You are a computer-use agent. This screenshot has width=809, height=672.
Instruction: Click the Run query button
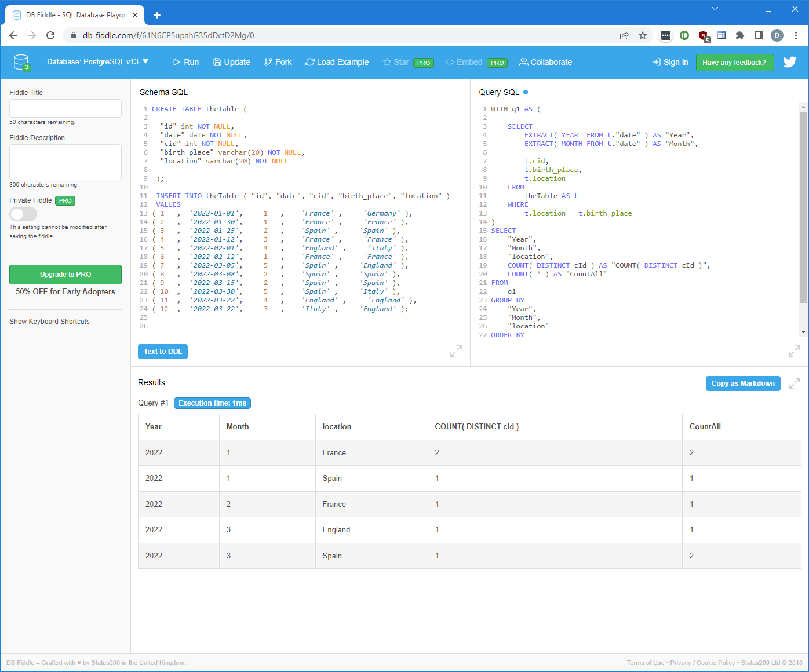coord(185,62)
